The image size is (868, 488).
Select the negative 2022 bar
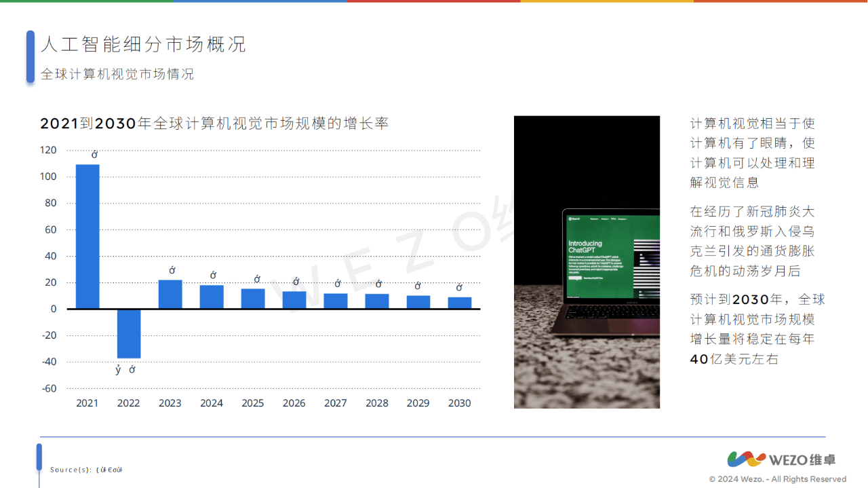[128, 333]
